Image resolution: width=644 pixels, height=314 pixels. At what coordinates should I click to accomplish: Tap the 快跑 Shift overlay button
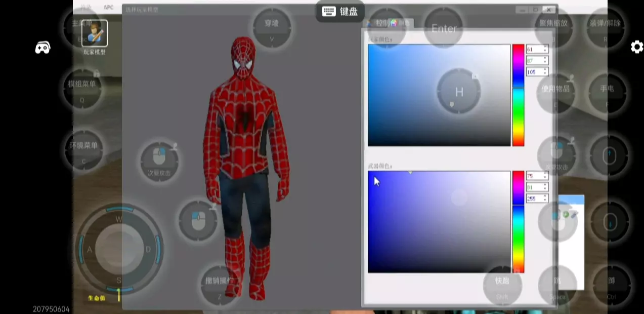click(x=502, y=286)
